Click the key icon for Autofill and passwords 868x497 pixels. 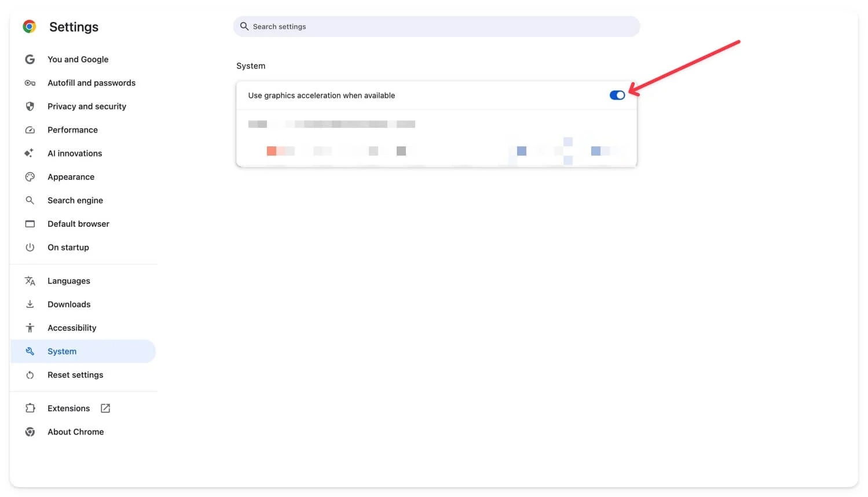pyautogui.click(x=30, y=83)
